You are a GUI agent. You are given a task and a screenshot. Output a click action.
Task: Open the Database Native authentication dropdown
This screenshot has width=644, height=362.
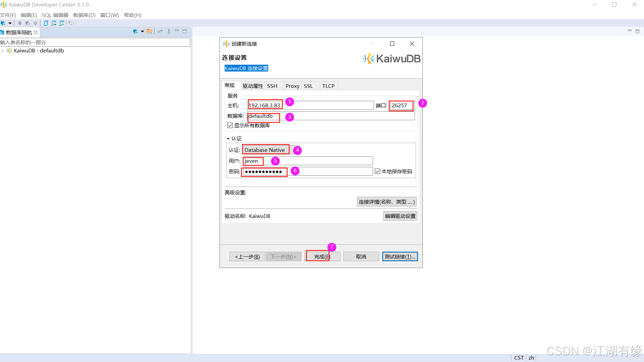pos(271,150)
